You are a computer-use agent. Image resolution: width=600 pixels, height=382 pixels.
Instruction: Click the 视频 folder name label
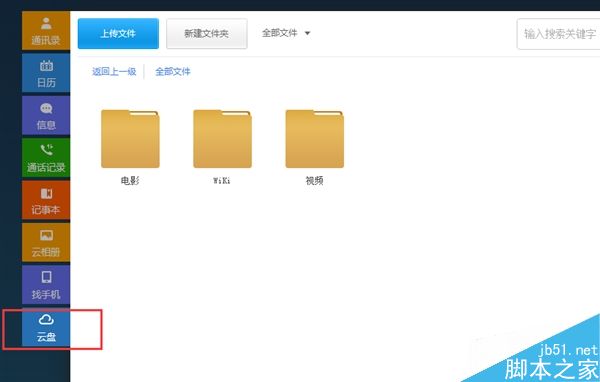point(315,180)
